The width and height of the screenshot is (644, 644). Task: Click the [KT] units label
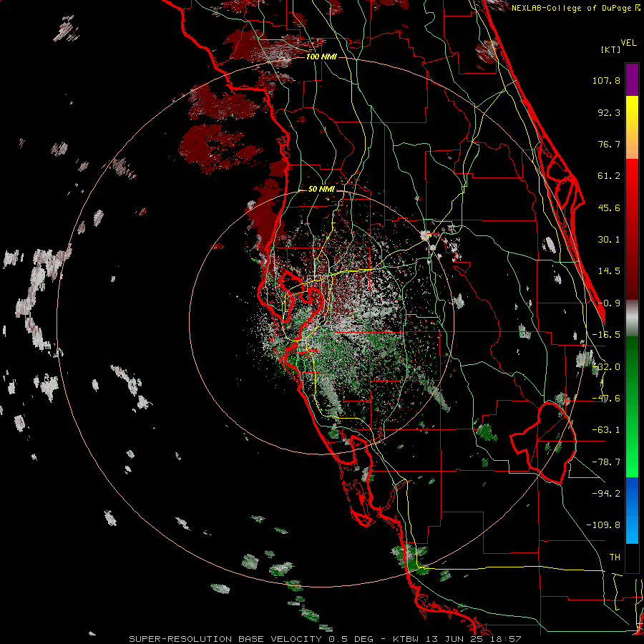tap(610, 49)
